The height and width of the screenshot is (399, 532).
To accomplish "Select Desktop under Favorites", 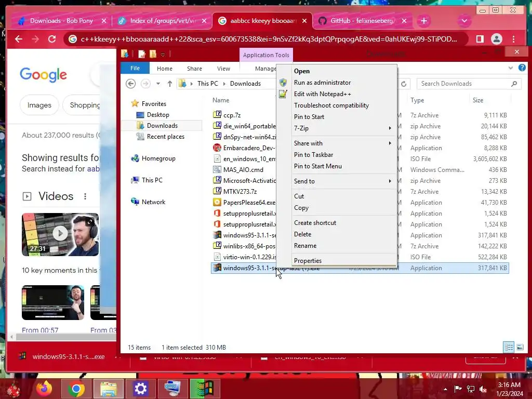I will point(158,115).
